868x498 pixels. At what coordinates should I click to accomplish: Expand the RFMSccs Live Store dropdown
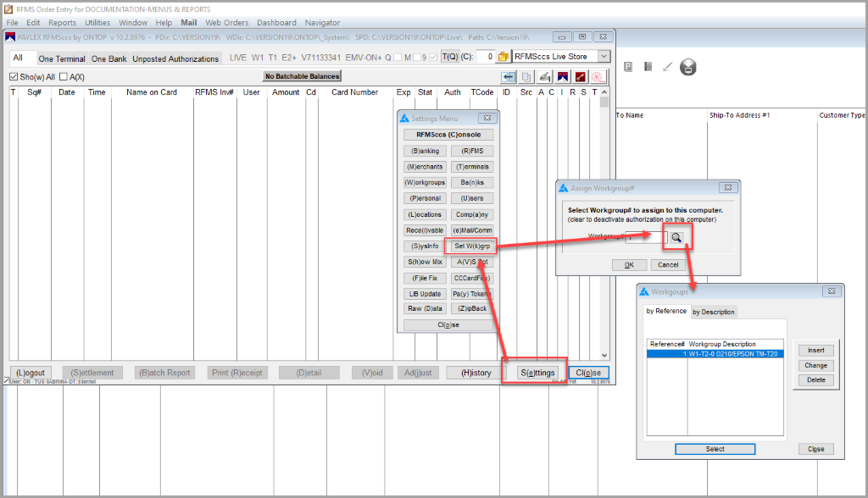pos(604,57)
